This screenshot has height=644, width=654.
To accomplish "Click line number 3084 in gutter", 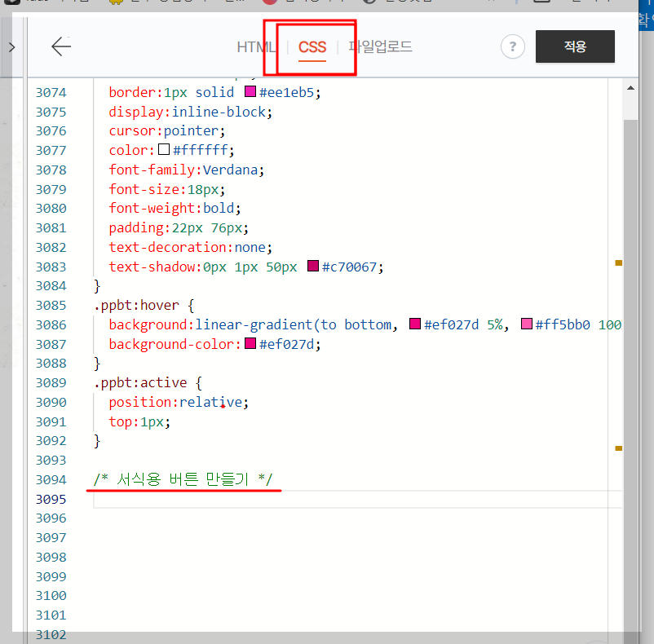I will pyautogui.click(x=51, y=286).
